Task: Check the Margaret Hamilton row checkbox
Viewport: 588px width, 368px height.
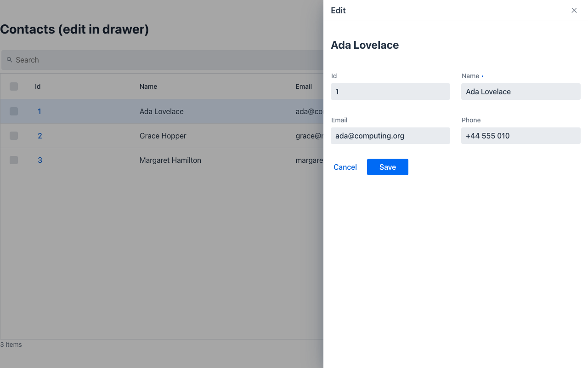Action: [14, 160]
